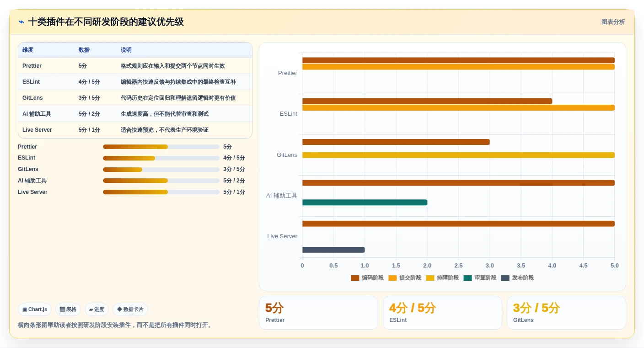Click the AI 辅助工具 审查阶段 teal bar
The image size is (644, 348).
click(x=365, y=203)
